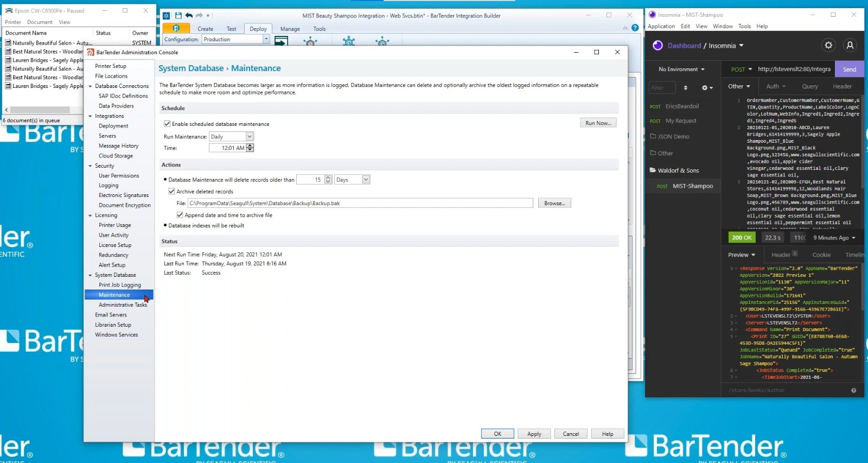The height and width of the screenshot is (463, 868).
Task: Collapse the Licensing tree node
Action: (91, 215)
